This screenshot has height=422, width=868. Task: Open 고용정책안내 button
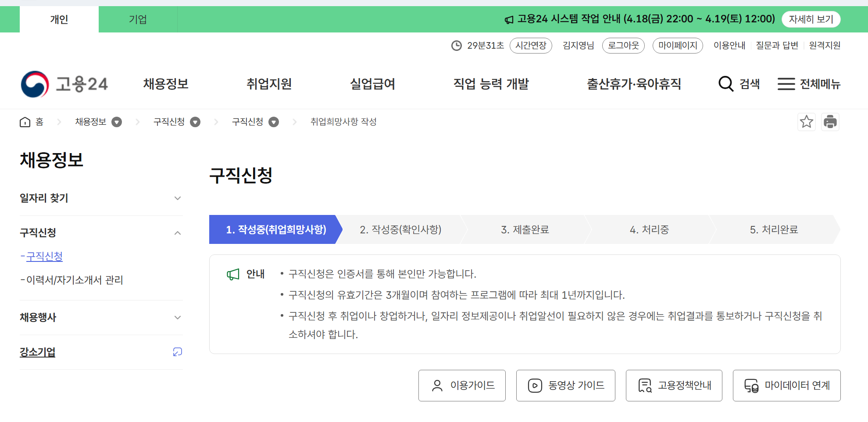click(674, 386)
